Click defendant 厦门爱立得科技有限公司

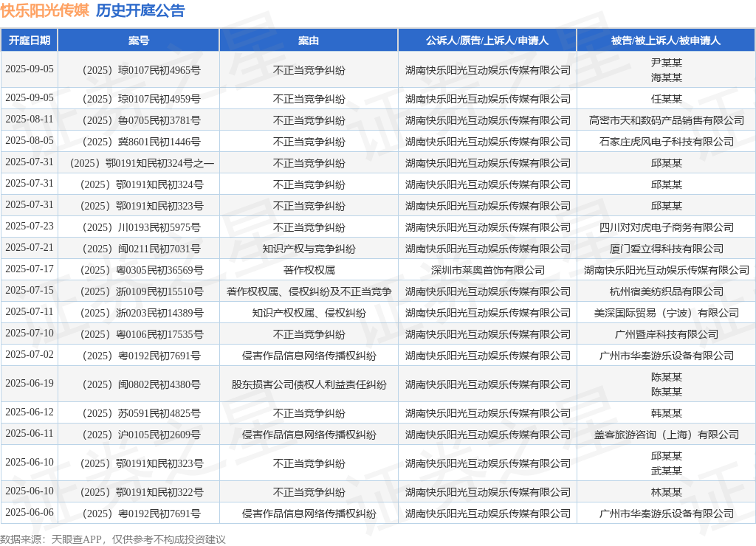667,249
